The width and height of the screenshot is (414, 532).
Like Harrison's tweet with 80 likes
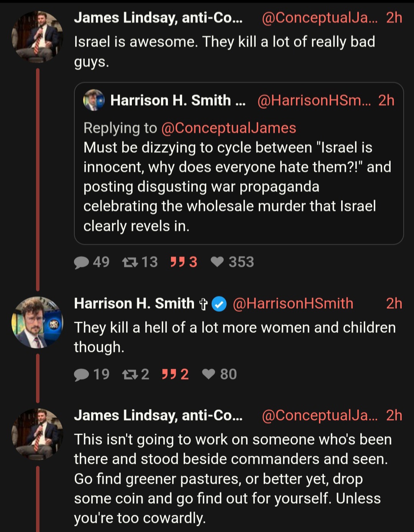[209, 374]
